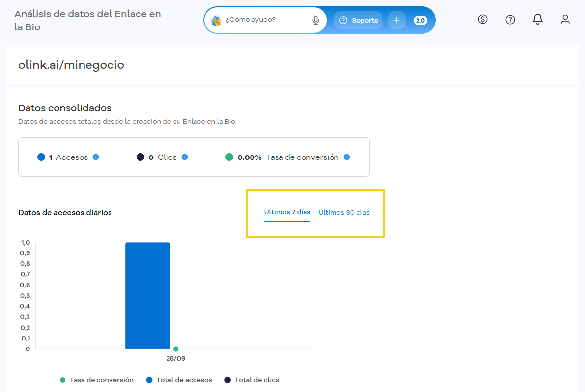Click the blue Accesos color dot
Screen dimensions: 585x392
coord(41,157)
